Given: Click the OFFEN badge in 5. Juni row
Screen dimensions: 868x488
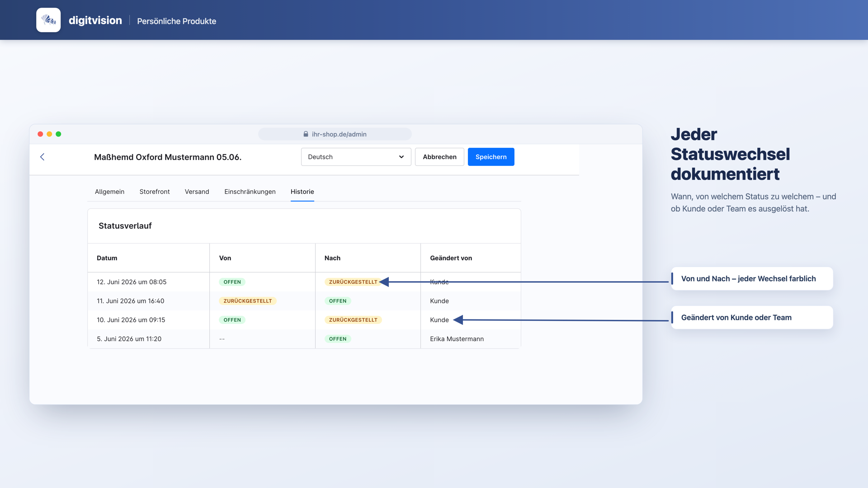Looking at the screenshot, I should 338,339.
